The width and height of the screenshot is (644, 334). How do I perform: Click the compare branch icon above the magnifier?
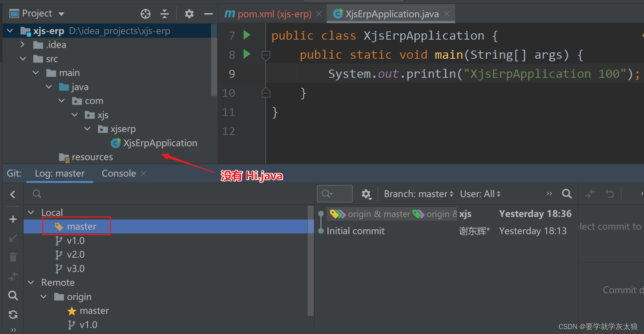[x=13, y=276]
